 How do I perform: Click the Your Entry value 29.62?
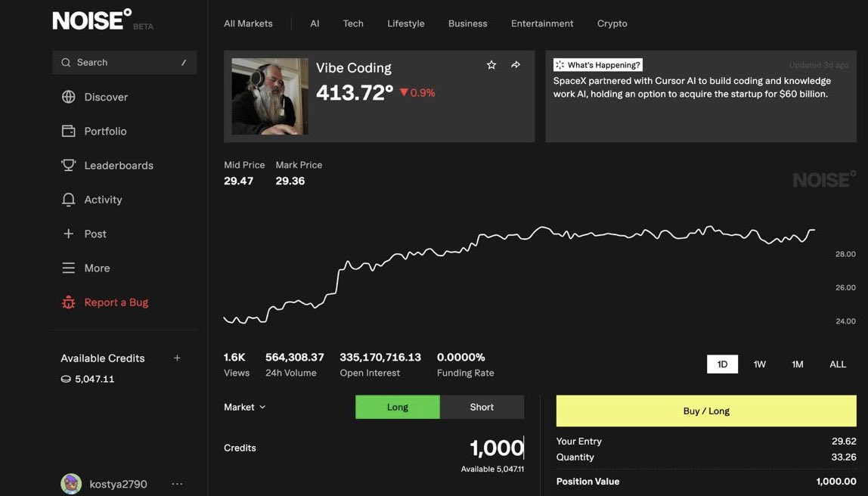tap(844, 442)
